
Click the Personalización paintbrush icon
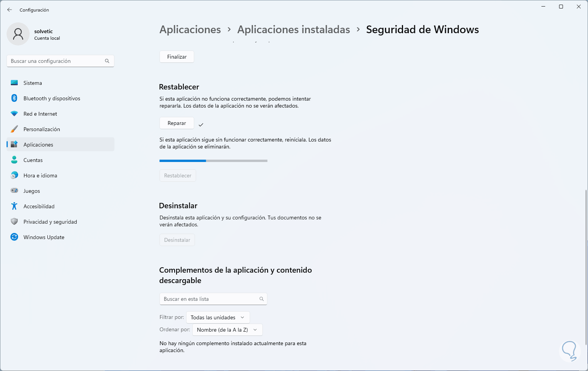(14, 129)
